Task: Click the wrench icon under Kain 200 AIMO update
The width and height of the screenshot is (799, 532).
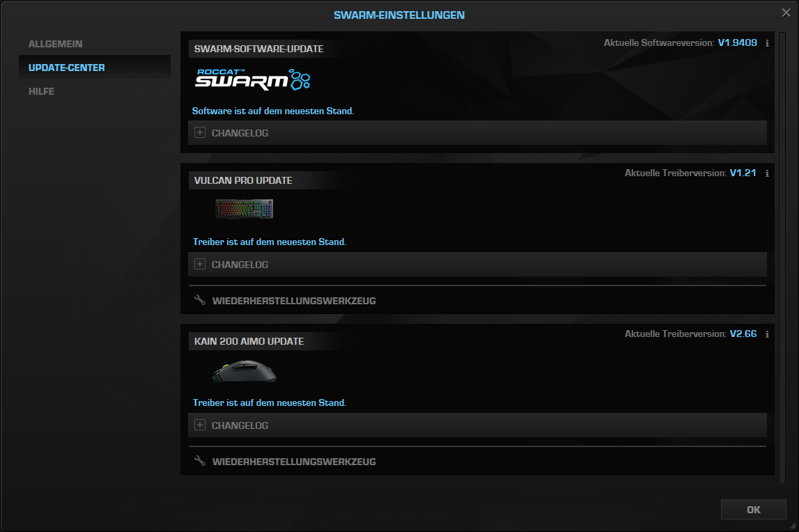Action: click(x=200, y=461)
